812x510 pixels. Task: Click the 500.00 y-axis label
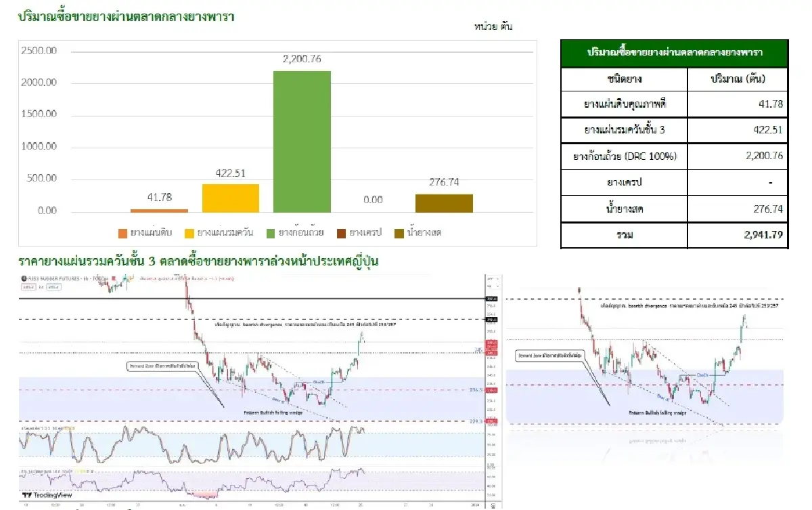pos(41,179)
